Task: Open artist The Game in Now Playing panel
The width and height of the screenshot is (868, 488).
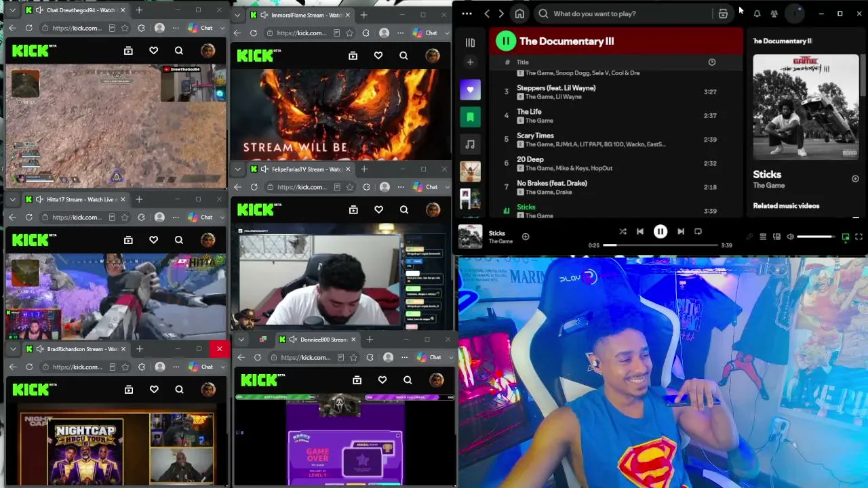Action: pyautogui.click(x=768, y=186)
